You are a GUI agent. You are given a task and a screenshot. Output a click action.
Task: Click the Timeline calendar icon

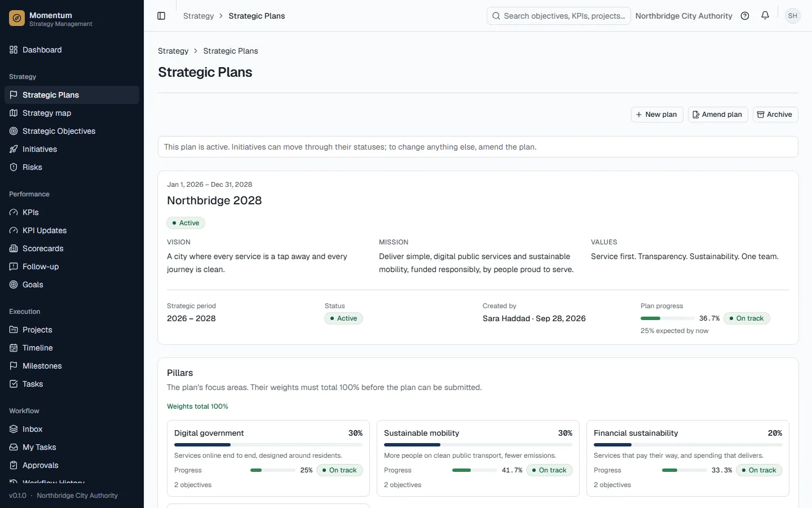coord(14,348)
